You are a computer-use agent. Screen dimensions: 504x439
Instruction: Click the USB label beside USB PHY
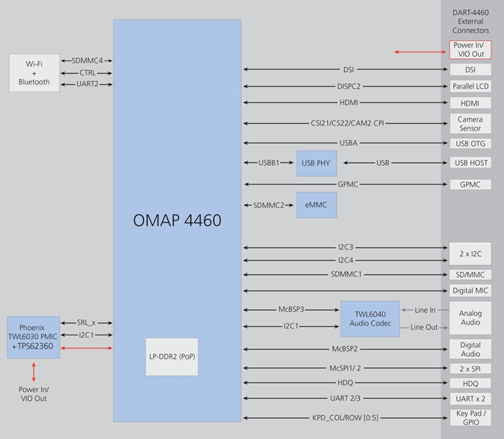tap(383, 163)
